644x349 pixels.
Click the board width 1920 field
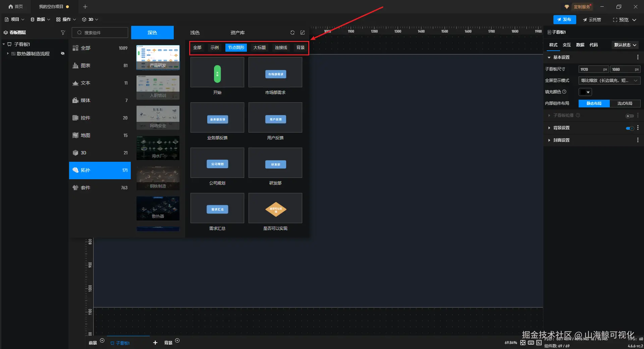(x=594, y=69)
